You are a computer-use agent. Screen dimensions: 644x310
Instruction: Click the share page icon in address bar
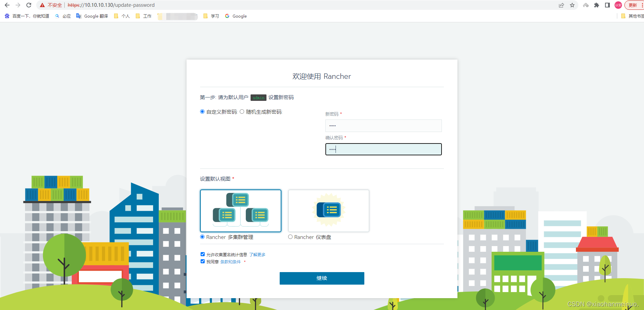tap(561, 5)
